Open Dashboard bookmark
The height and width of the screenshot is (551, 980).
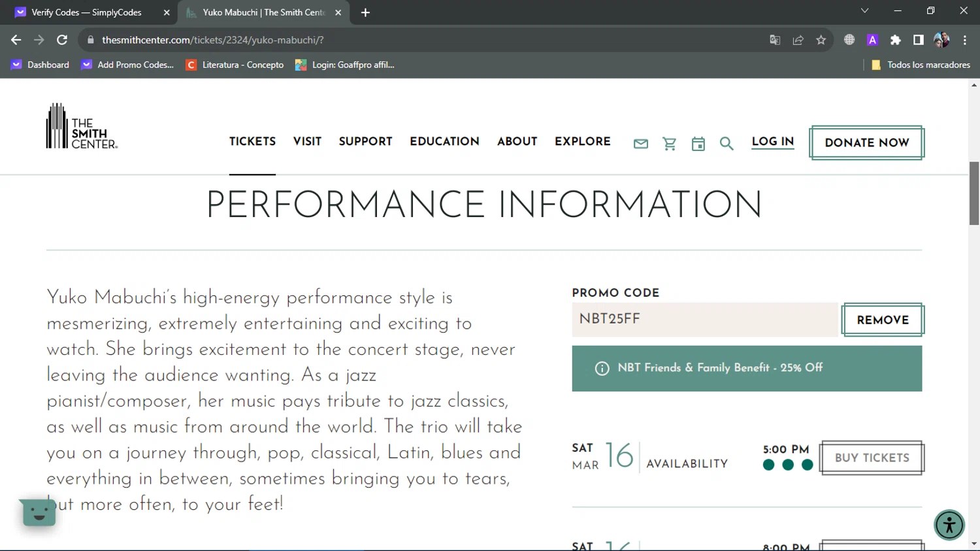(41, 65)
